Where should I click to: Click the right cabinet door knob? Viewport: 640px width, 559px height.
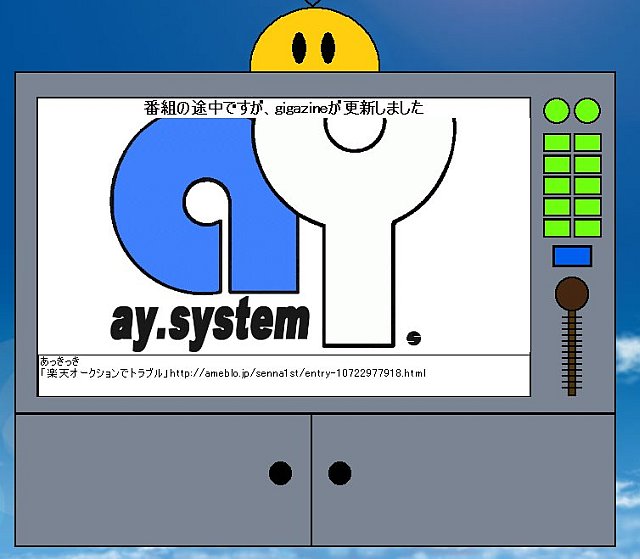[x=340, y=473]
